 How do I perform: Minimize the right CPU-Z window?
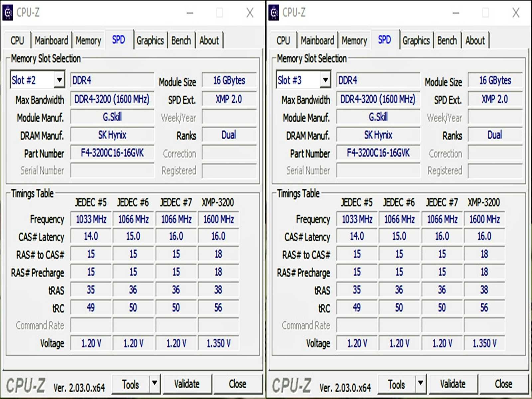[456, 13]
